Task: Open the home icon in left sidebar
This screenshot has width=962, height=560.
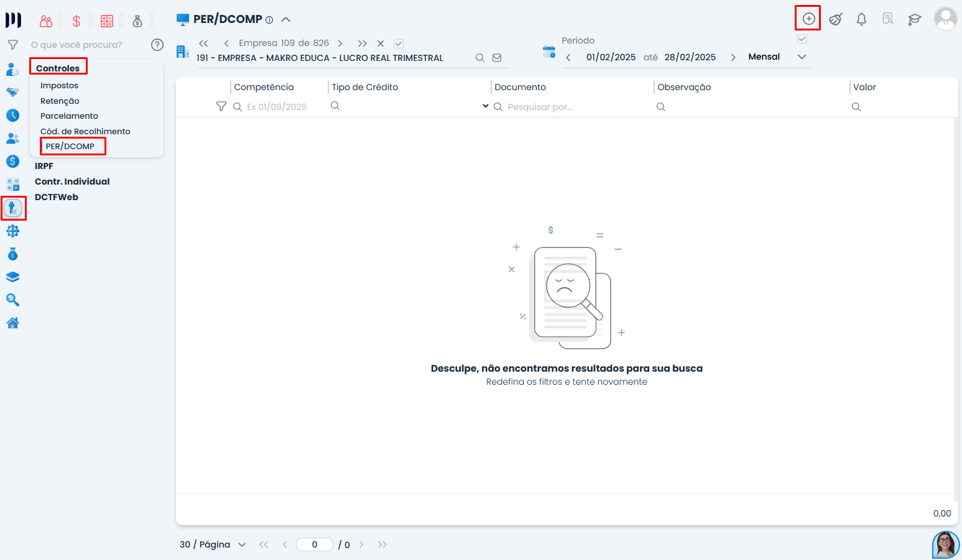Action: pos(12,323)
